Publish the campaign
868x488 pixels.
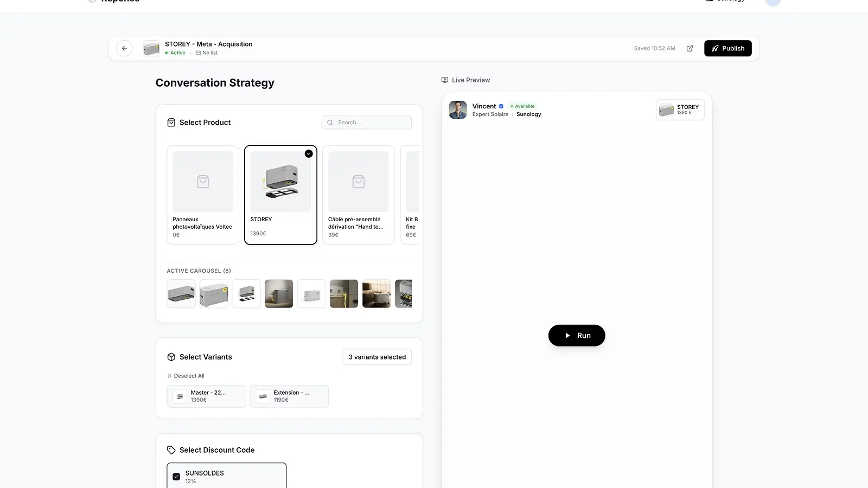point(728,48)
